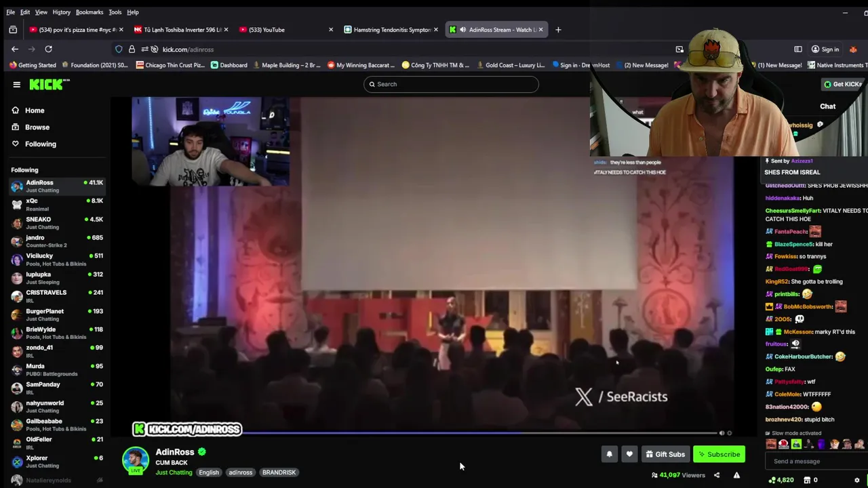Click the Kick Search field
The image size is (868, 488).
pos(451,84)
